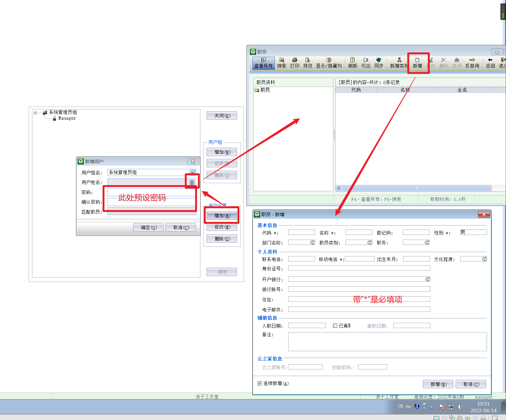Viewport: 506px width, 420px height.
Task: Click the 身份证号 input field
Action: 359,268
